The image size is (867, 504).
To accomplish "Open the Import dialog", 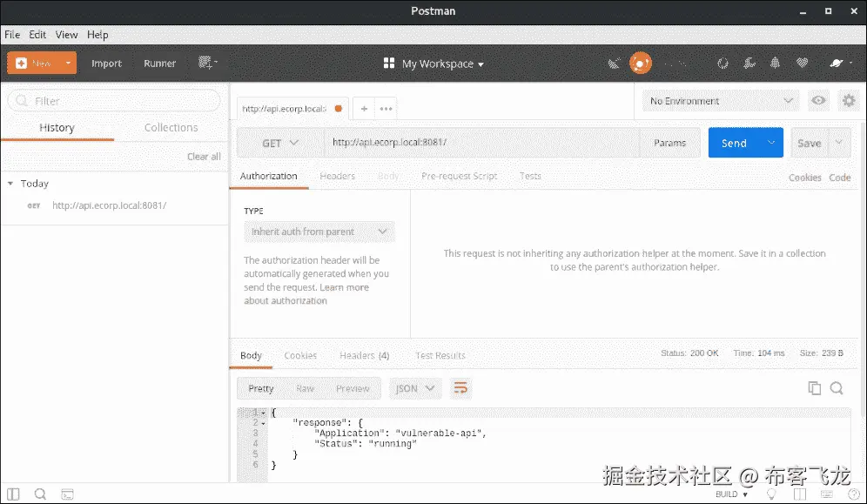I will [106, 64].
